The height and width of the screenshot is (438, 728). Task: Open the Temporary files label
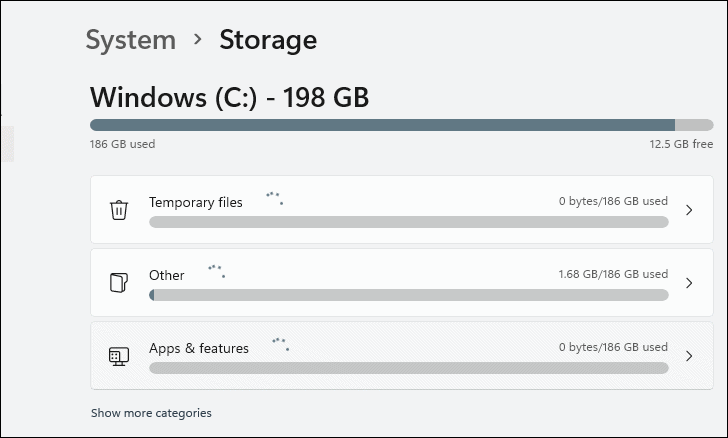196,202
